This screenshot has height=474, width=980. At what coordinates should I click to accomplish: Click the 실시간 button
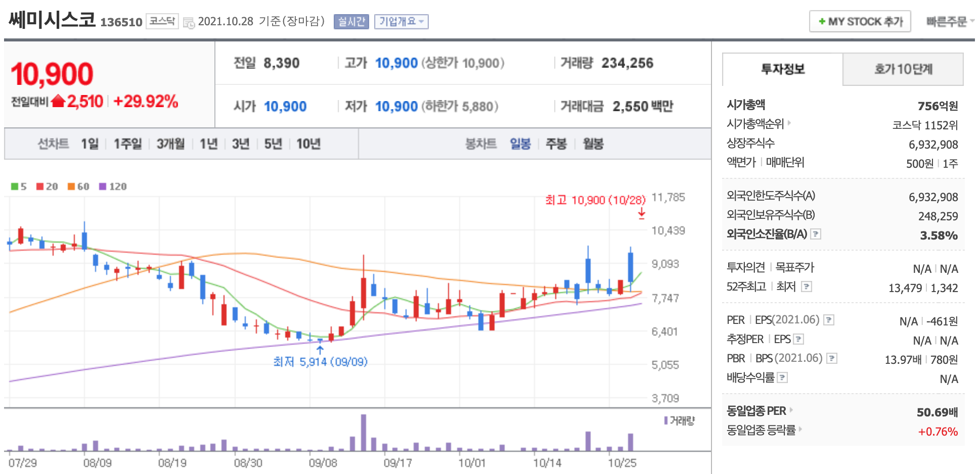coord(351,22)
